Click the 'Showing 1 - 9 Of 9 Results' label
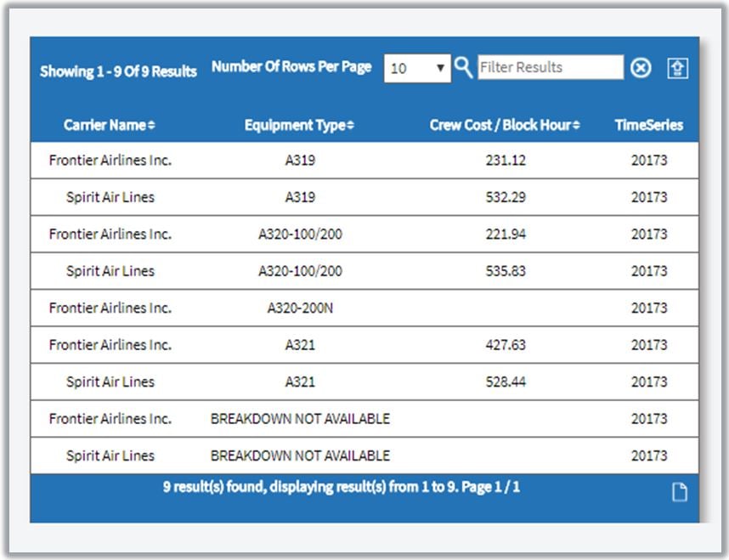The image size is (729, 560). tap(118, 71)
